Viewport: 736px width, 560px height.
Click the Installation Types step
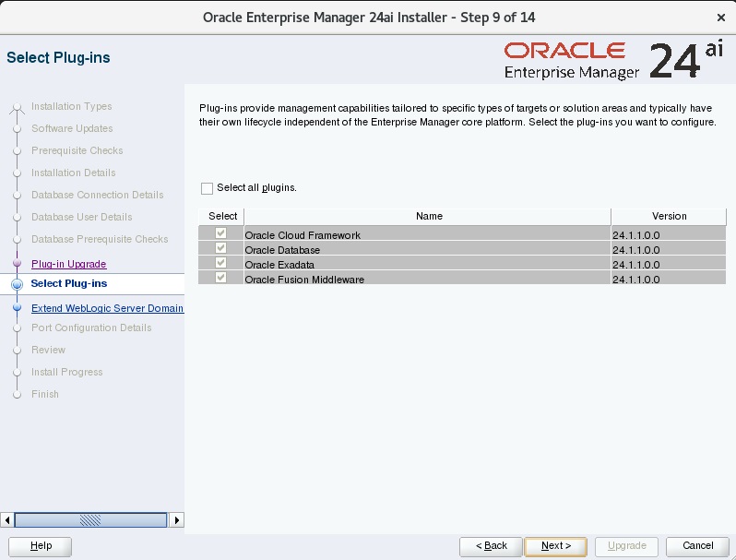coord(71,106)
